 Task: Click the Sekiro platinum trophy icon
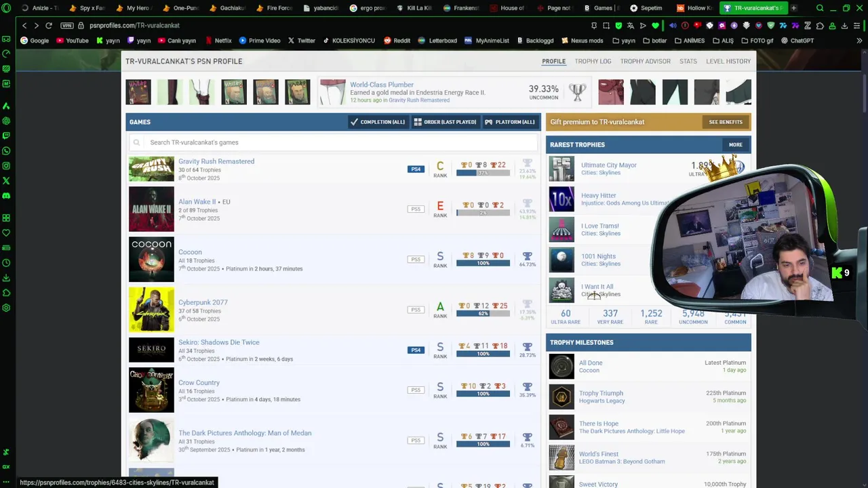(x=527, y=346)
